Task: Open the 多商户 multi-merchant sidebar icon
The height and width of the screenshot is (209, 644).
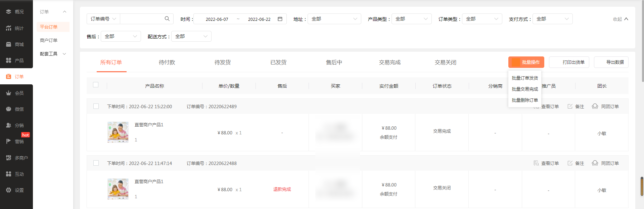Action: click(x=9, y=158)
